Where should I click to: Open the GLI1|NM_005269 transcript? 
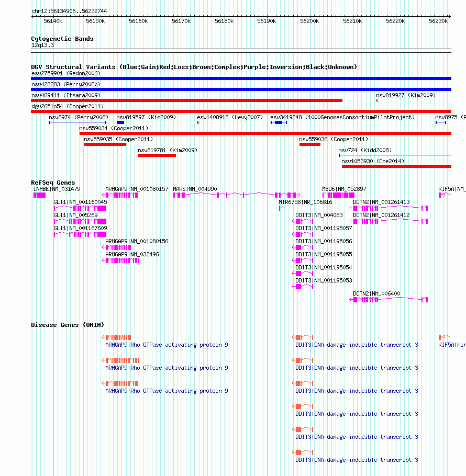click(x=80, y=221)
